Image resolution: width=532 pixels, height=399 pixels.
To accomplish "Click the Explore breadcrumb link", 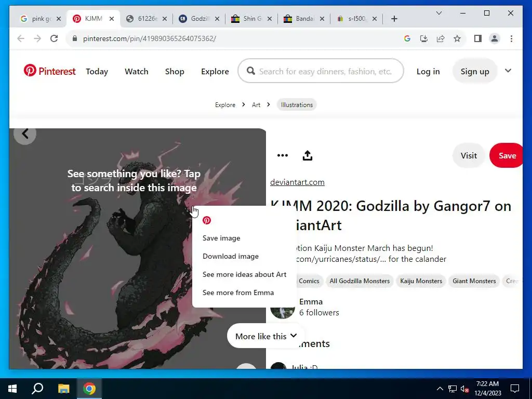I will point(225,105).
